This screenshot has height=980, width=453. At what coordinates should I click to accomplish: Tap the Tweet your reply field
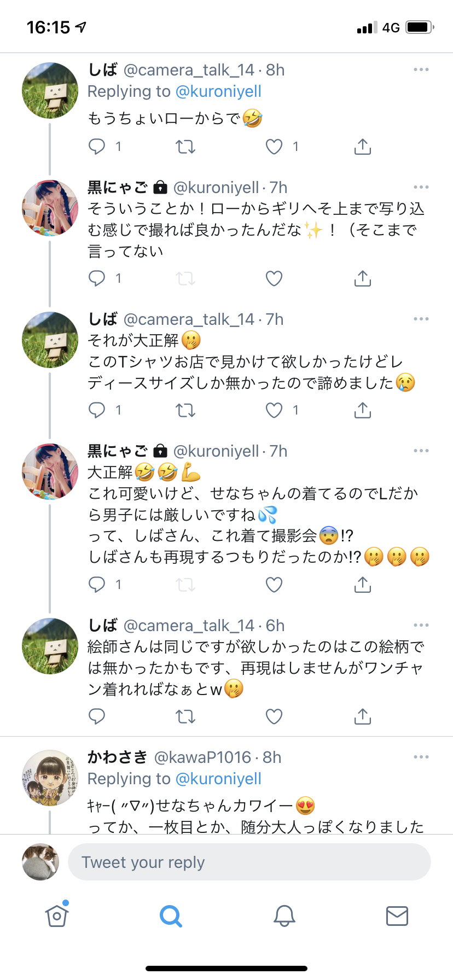tap(249, 862)
